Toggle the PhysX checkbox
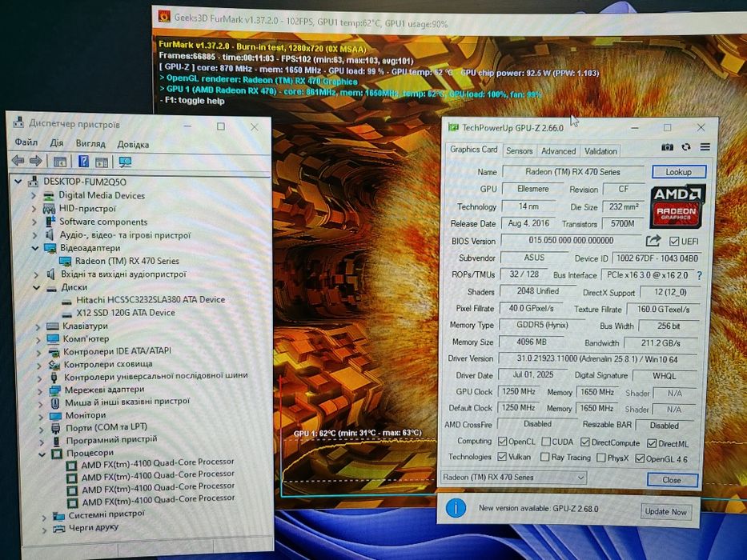This screenshot has width=747, height=560. click(x=601, y=458)
